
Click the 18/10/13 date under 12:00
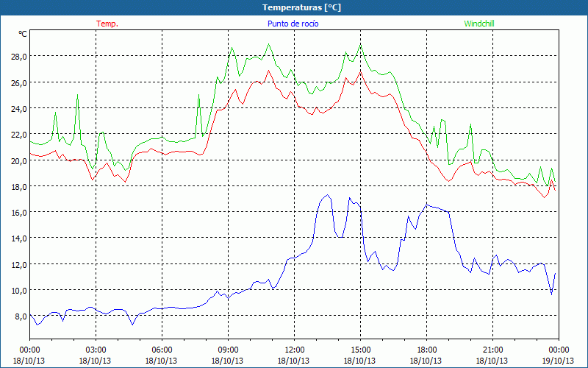coord(294,361)
